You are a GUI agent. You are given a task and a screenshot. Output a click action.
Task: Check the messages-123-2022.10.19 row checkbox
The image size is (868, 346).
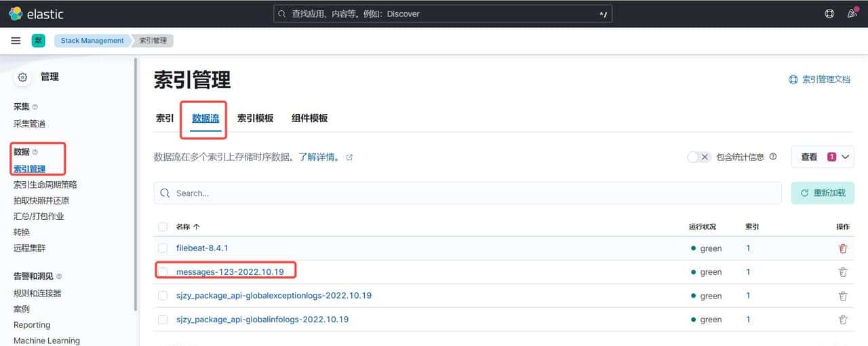click(163, 272)
